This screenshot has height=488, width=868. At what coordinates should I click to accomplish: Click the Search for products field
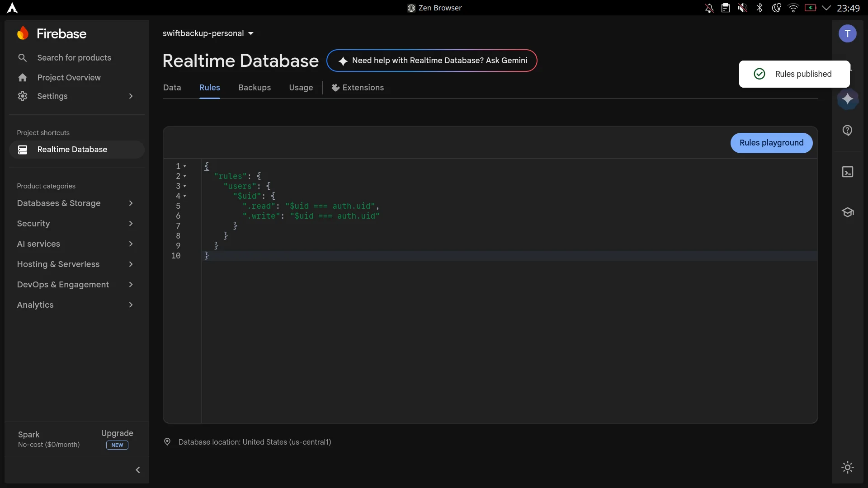74,58
